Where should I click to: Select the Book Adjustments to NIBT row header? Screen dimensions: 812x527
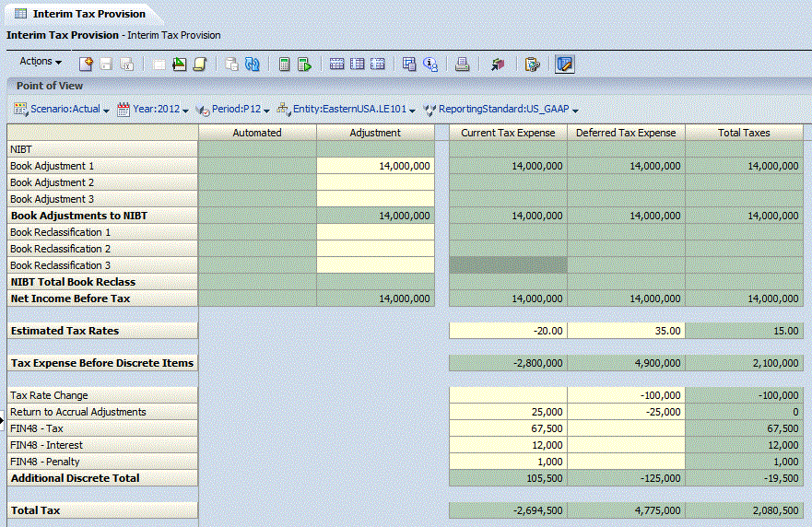pyautogui.click(x=102, y=216)
